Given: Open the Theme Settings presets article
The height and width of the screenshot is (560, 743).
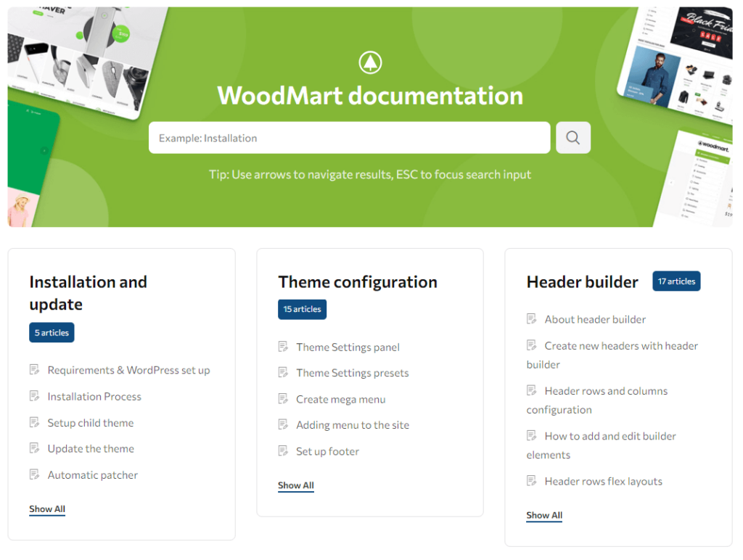Looking at the screenshot, I should (353, 373).
